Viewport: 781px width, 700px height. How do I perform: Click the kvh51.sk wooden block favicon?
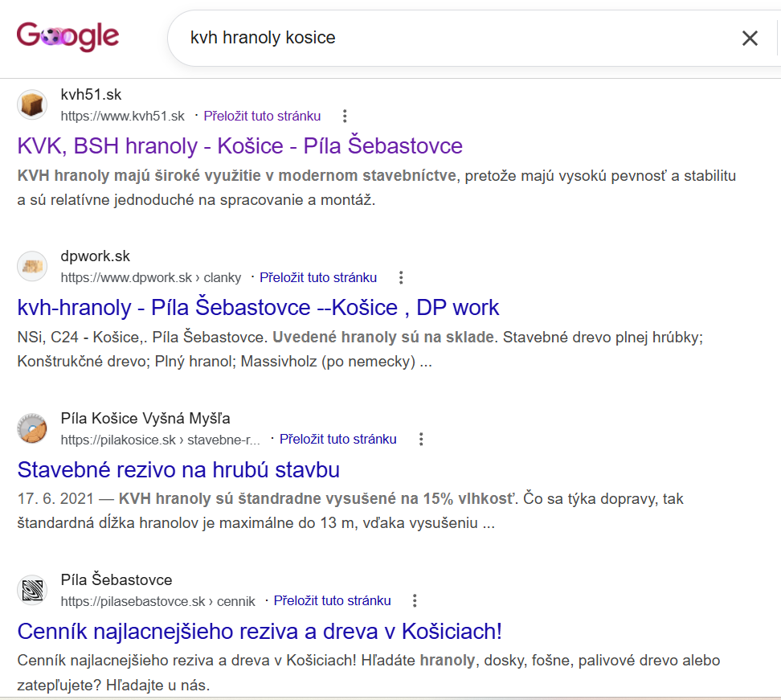[x=32, y=104]
